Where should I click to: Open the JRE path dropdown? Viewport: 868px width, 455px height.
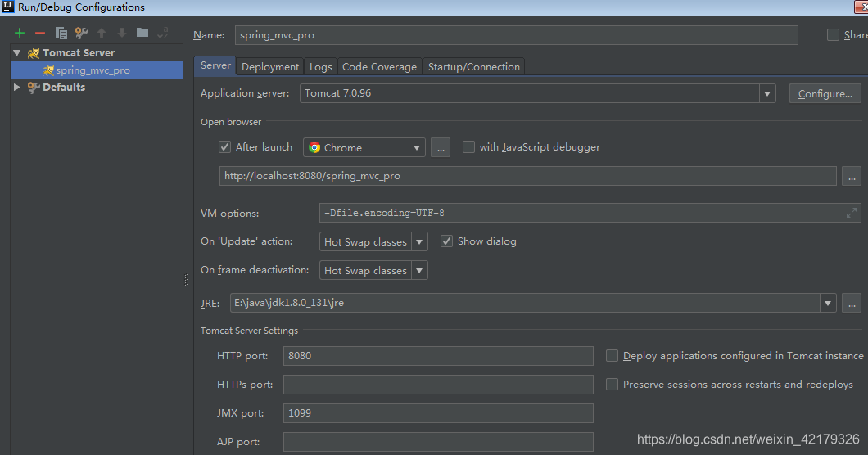(x=828, y=303)
